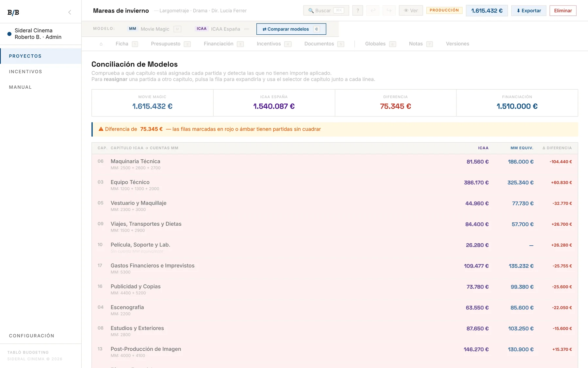Select the ICAA España model

click(x=222, y=29)
